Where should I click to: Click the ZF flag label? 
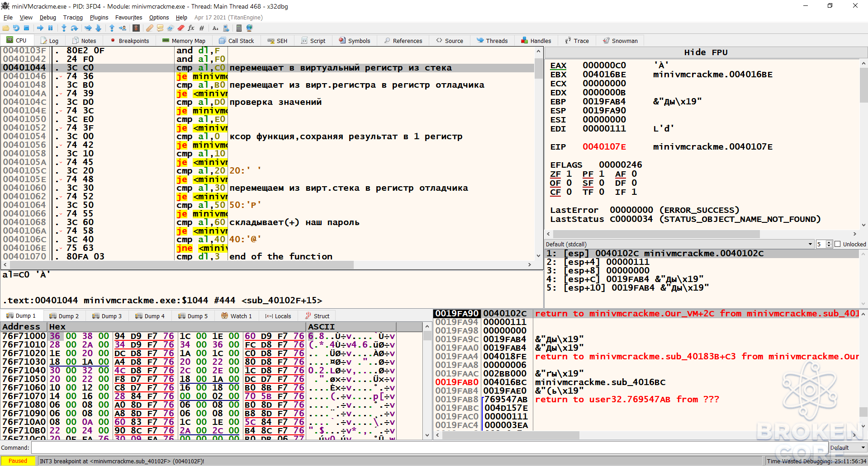tap(555, 174)
